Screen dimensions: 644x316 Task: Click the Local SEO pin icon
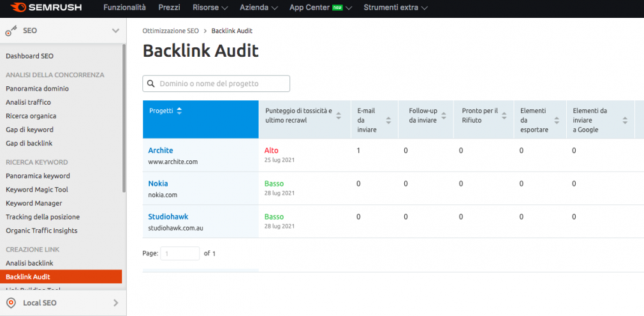click(11, 303)
